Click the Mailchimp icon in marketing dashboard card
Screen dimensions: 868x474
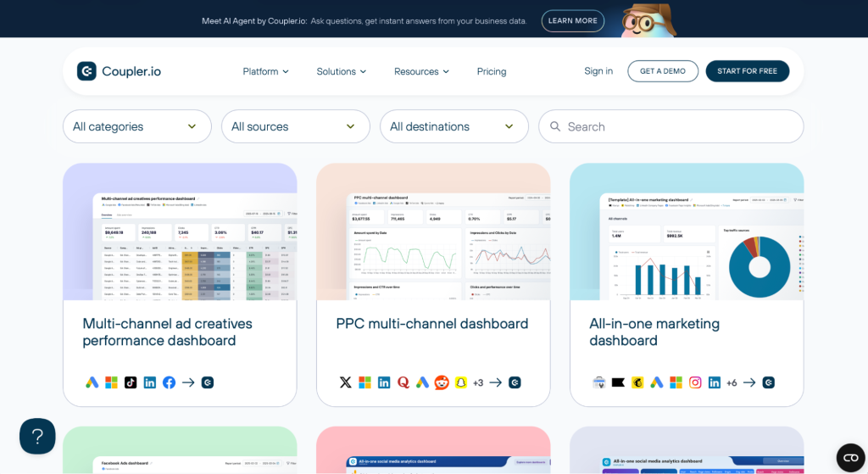(637, 382)
